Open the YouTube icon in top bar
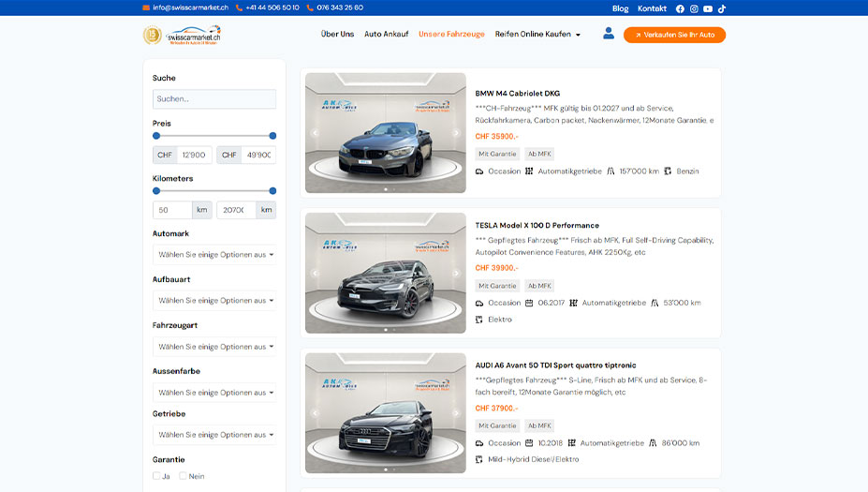Viewport: 868px width, 492px height. click(x=708, y=8)
